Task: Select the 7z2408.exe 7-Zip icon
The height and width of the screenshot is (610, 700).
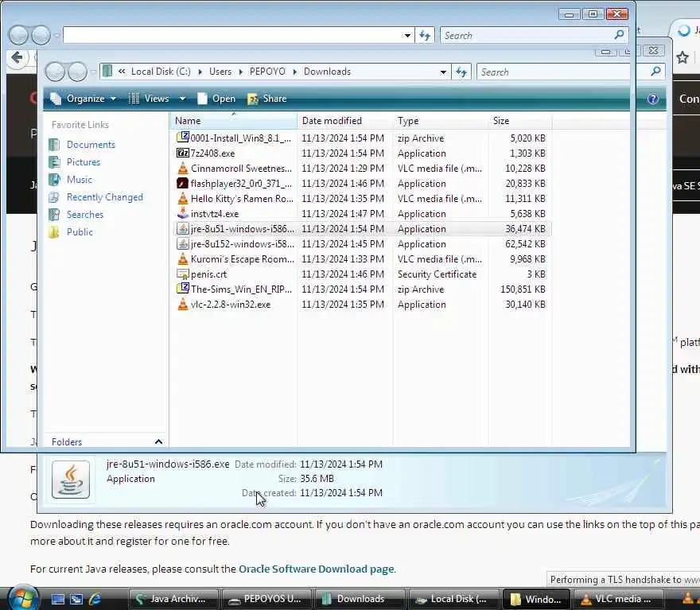Action: coord(183,153)
